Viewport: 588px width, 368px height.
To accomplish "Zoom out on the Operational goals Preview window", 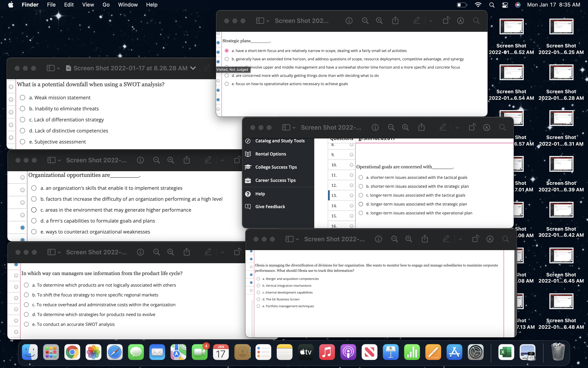I will 391,127.
